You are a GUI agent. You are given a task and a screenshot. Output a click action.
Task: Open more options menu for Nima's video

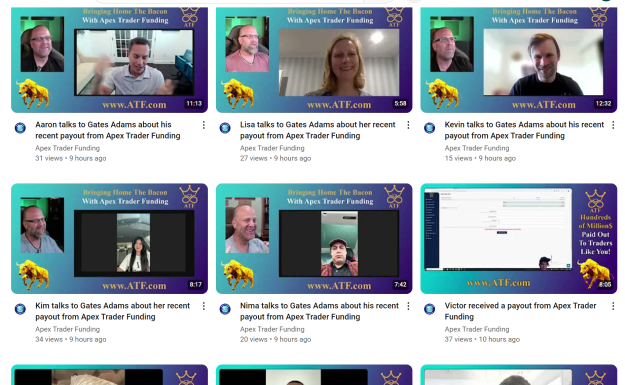coord(408,306)
